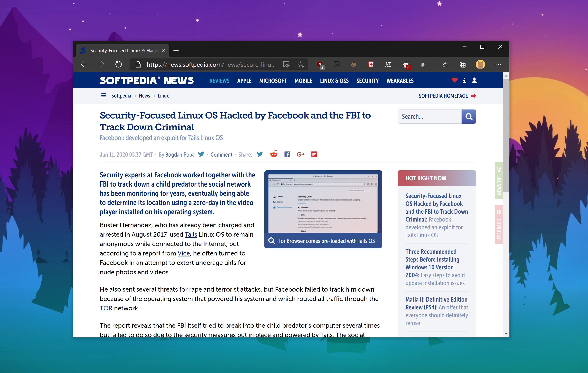Open the MICROSOFT menu item
Viewport: 588px width, 373px height.
click(273, 81)
